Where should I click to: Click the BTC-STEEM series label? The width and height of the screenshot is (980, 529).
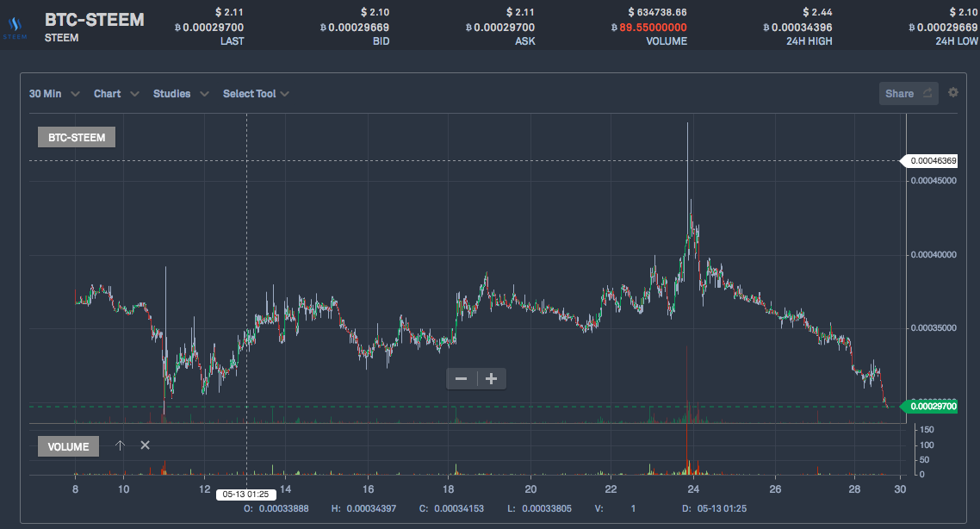point(77,138)
